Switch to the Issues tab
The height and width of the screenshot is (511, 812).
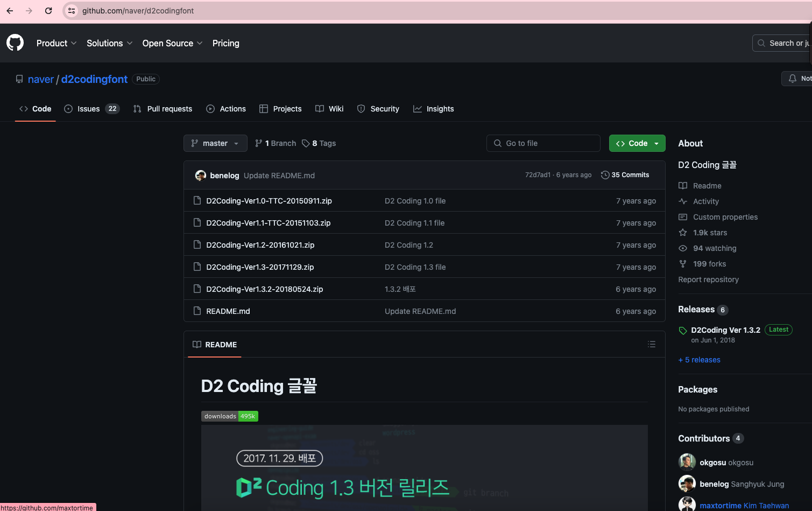tap(88, 109)
